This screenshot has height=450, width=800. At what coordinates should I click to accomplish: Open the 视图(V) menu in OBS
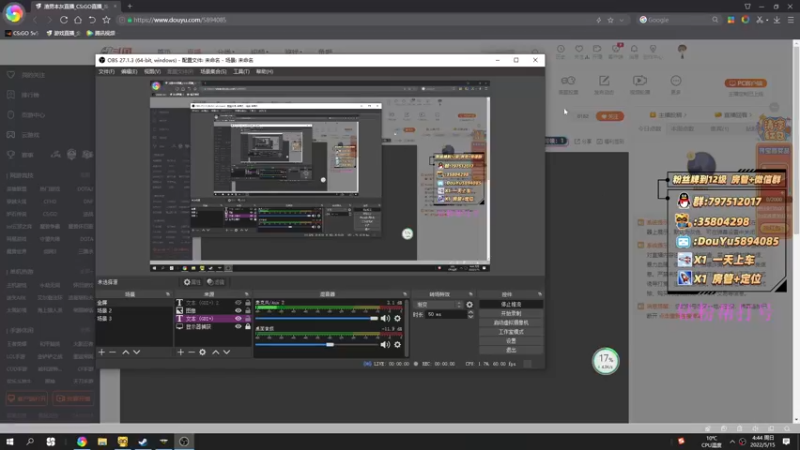point(152,71)
